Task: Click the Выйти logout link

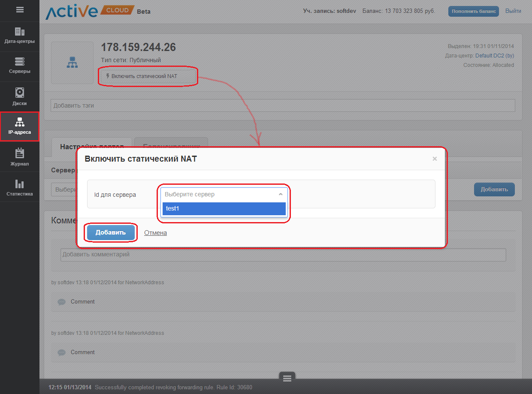Action: click(513, 11)
